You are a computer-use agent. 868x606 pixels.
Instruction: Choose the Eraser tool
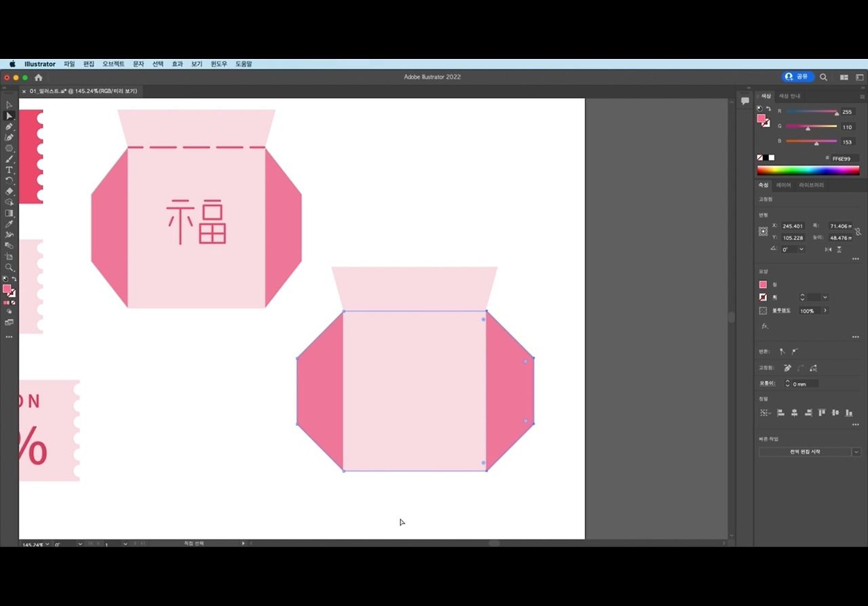pos(9,192)
